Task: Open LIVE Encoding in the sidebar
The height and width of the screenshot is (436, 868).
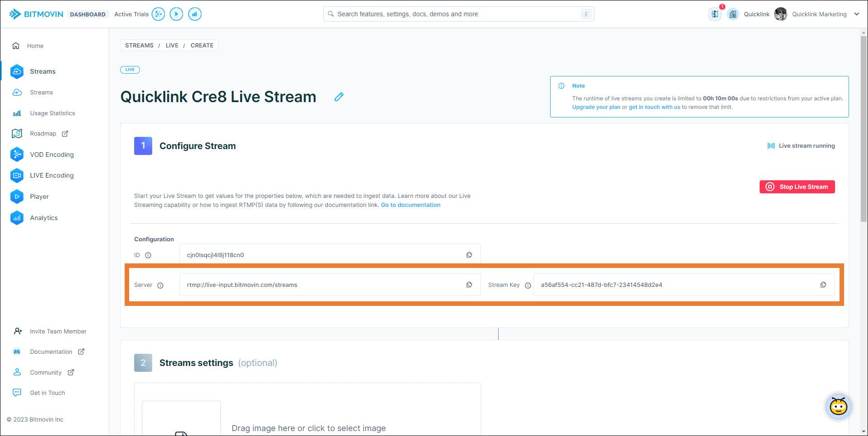Action: 51,175
